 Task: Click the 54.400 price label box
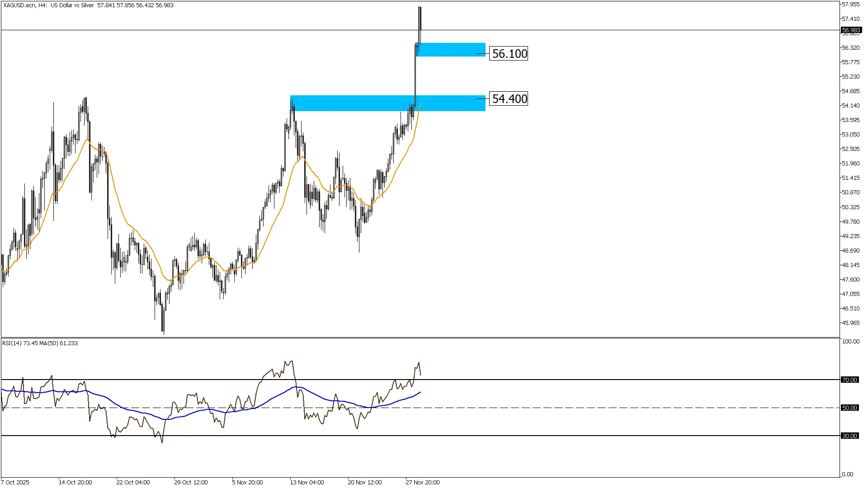pos(509,99)
